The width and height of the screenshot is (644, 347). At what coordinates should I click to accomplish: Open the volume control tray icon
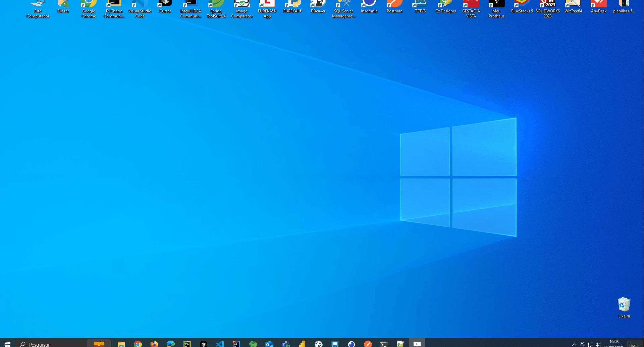click(598, 344)
